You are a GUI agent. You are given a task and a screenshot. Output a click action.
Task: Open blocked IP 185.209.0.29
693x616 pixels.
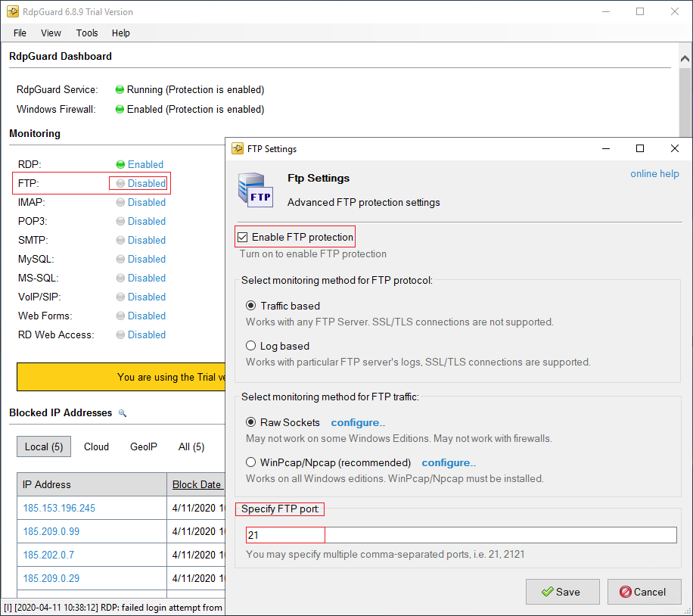[x=51, y=578]
